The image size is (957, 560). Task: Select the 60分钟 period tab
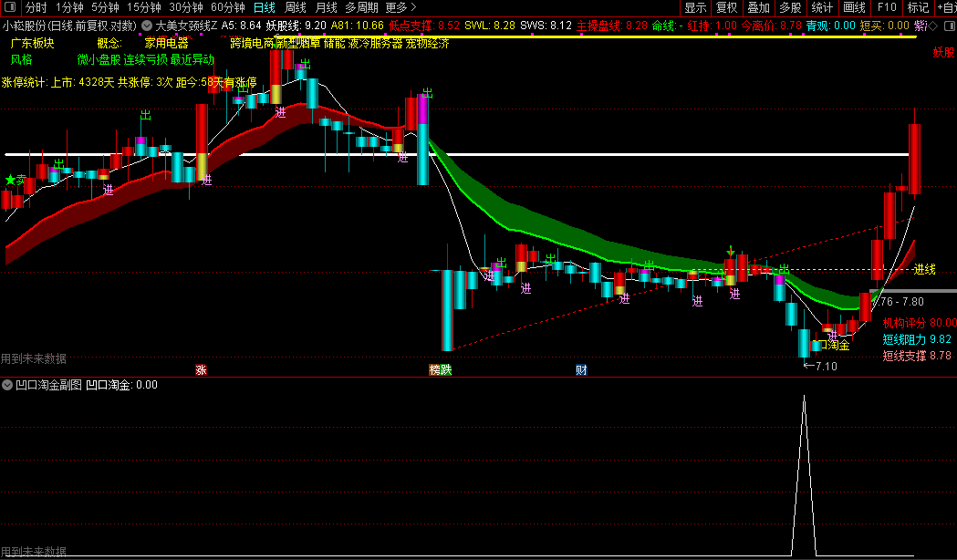coord(228,7)
